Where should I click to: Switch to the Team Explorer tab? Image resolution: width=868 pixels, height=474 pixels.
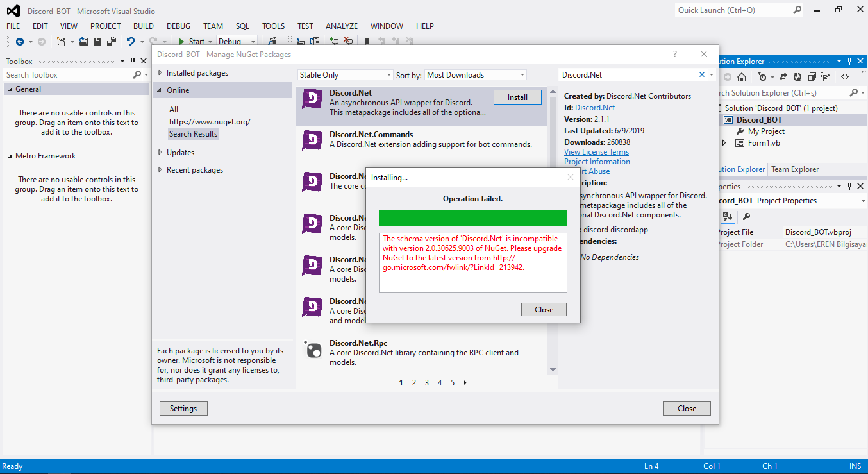(x=795, y=169)
